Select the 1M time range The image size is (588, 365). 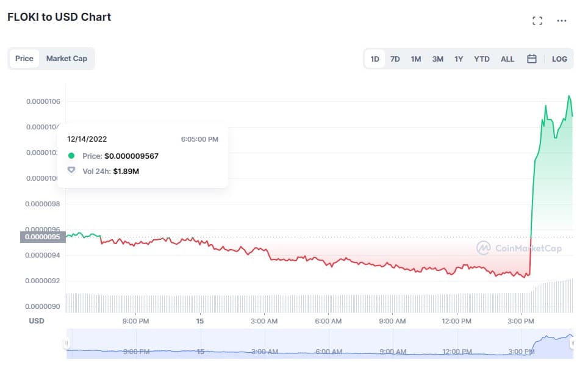[416, 59]
